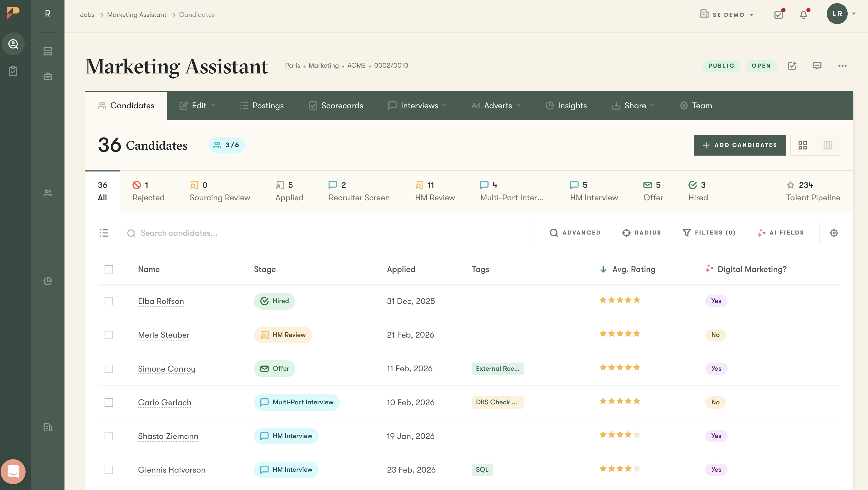Click the Add Candidates button
This screenshot has height=490, width=868.
(740, 145)
